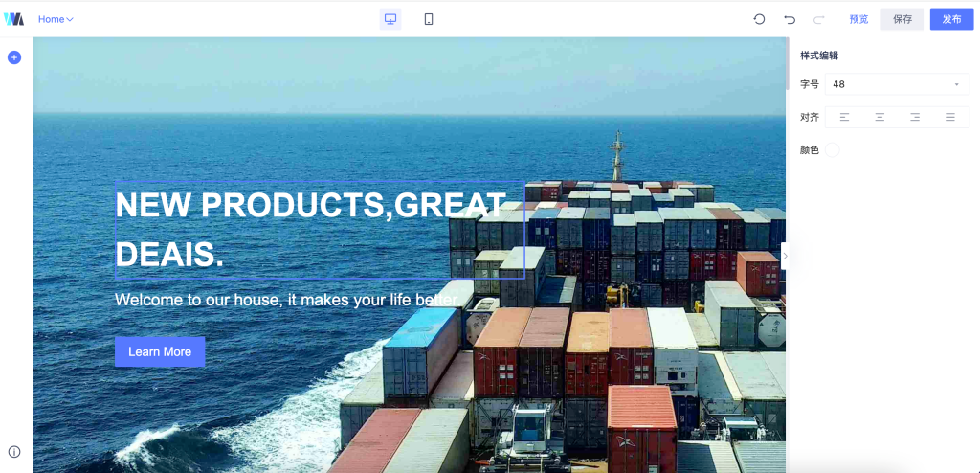Collapse the style editor side panel
Viewport: 980px width, 473px height.
[x=785, y=256]
